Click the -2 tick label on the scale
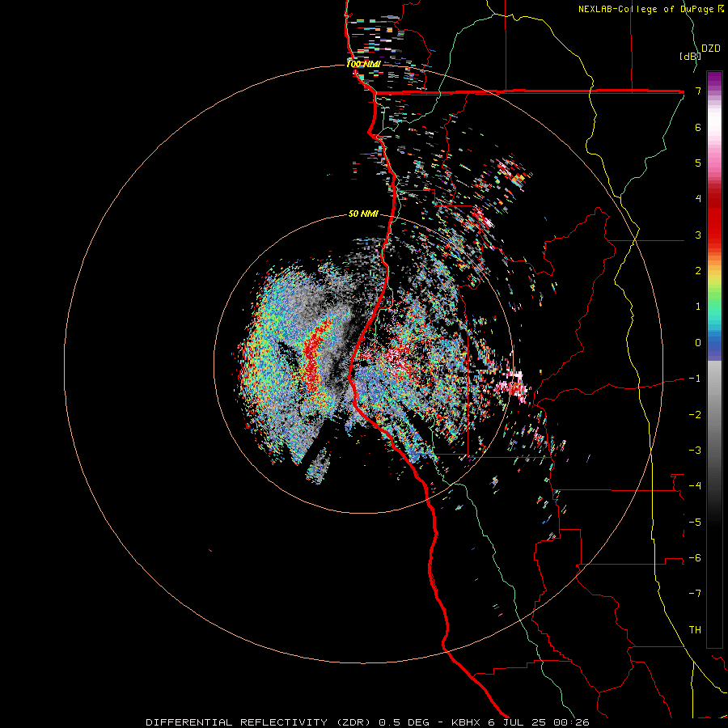 (x=695, y=415)
